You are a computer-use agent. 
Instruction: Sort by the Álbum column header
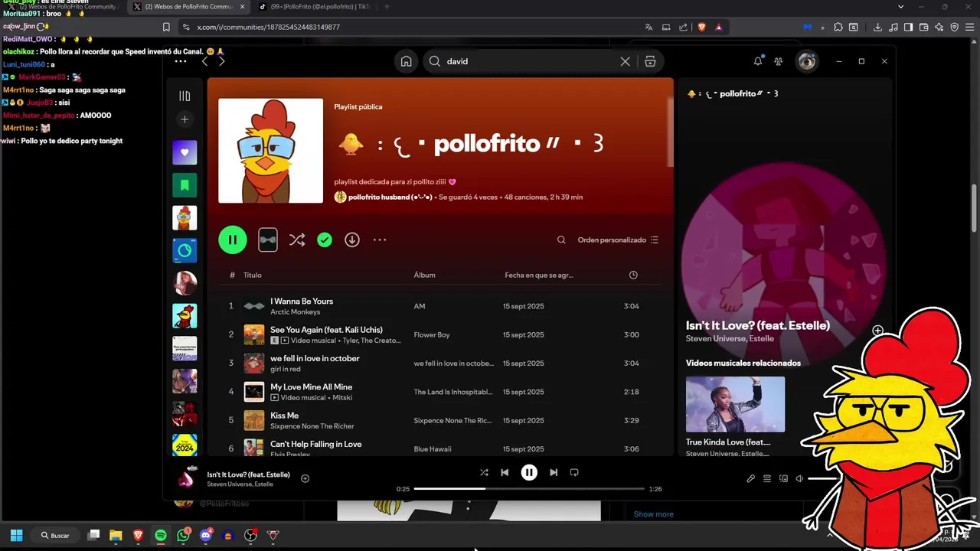424,275
